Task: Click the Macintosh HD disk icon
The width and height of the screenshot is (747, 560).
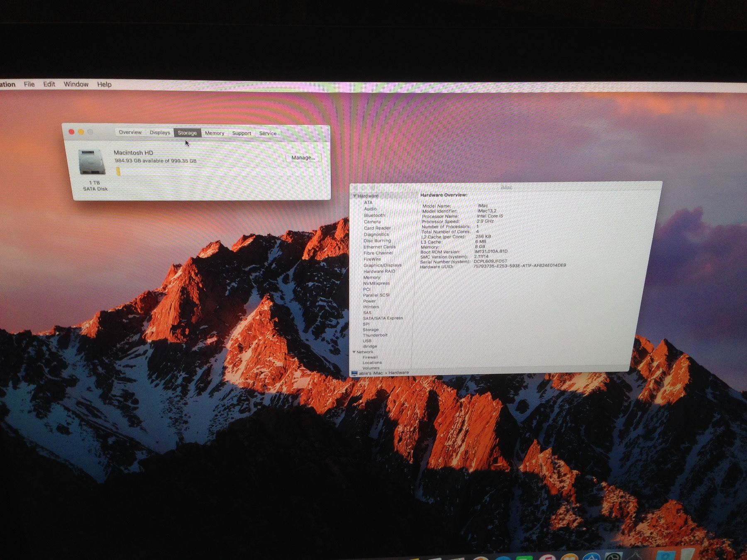Action: [92, 162]
